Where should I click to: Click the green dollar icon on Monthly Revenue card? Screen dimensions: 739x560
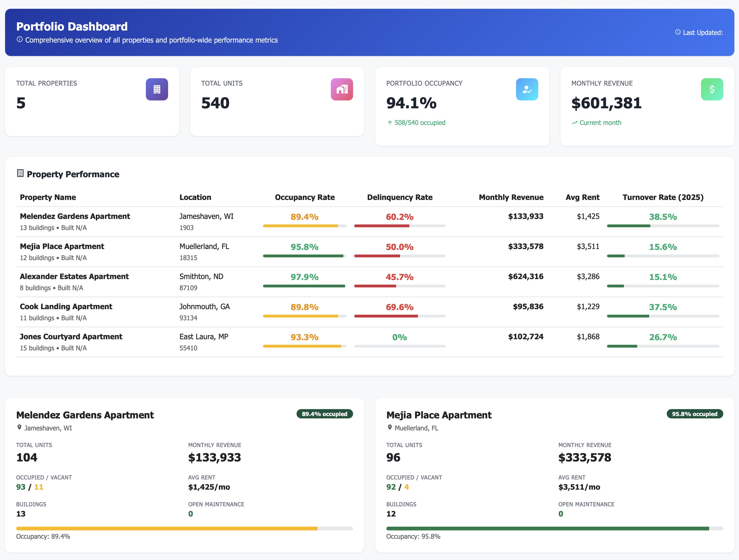712,89
